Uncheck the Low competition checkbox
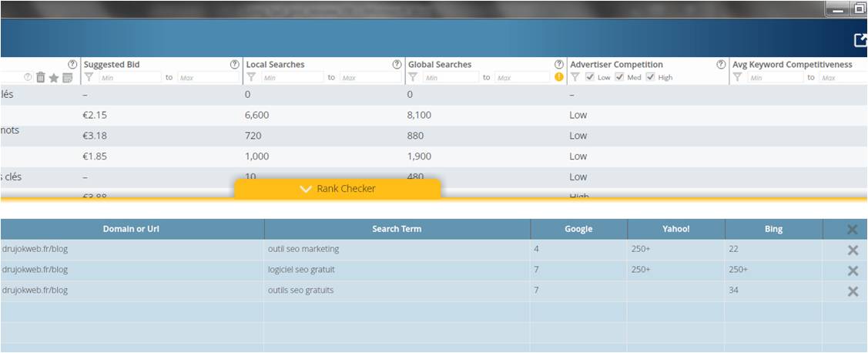Image resolution: width=868 pixels, height=353 pixels. [x=590, y=77]
